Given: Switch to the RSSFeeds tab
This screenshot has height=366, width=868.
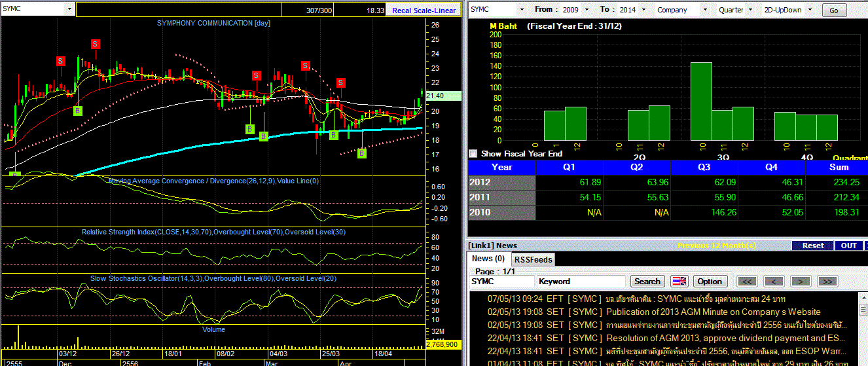Looking at the screenshot, I should coord(533,259).
